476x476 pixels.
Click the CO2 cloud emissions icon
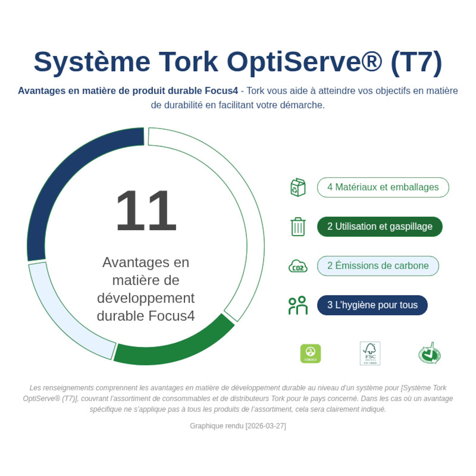(298, 266)
